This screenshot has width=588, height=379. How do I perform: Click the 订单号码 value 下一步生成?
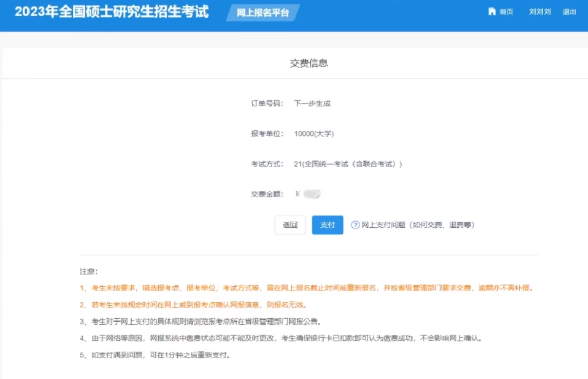click(x=312, y=103)
